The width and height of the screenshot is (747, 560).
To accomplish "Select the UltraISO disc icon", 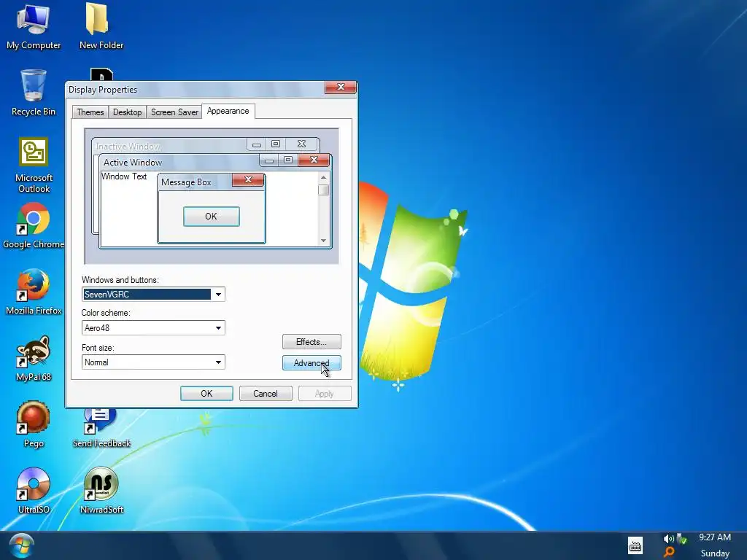I will 34,491.
